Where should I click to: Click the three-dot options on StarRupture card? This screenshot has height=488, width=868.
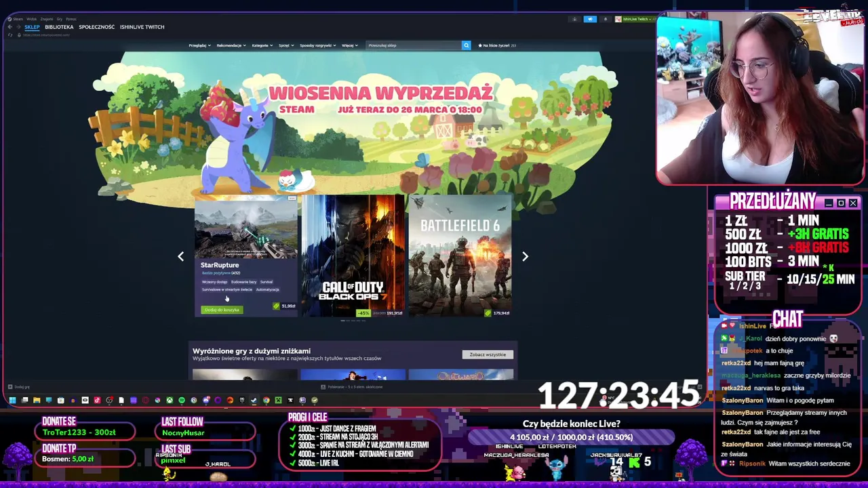292,198
